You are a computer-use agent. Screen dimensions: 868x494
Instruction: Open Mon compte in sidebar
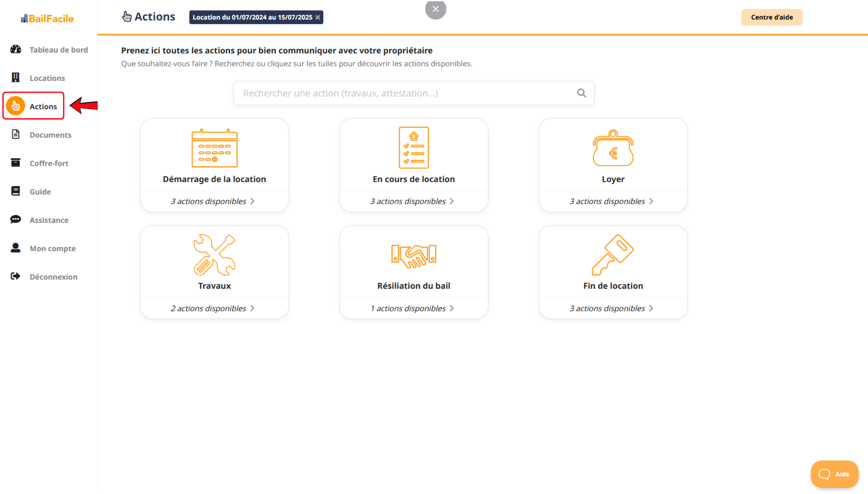pyautogui.click(x=52, y=248)
